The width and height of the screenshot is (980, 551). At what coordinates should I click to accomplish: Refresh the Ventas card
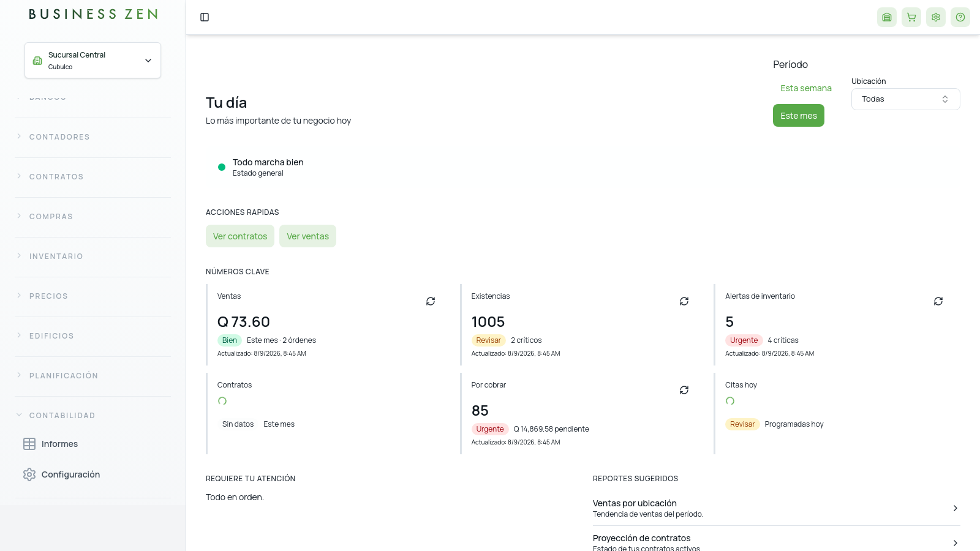pos(431,301)
